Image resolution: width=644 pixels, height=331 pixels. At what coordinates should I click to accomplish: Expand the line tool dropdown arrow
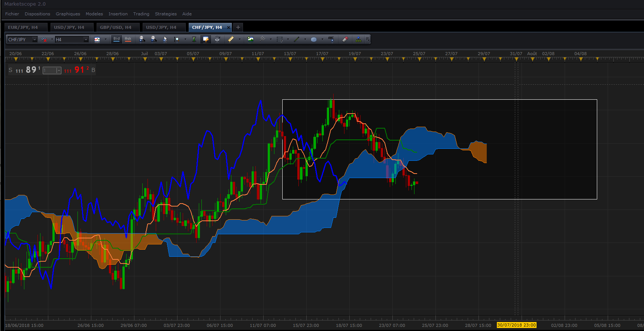(305, 39)
